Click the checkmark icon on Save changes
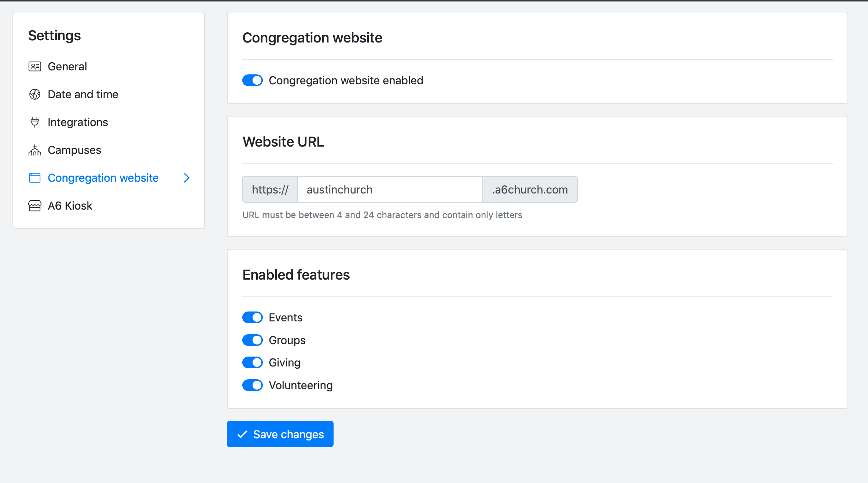The width and height of the screenshot is (868, 483). tap(242, 434)
